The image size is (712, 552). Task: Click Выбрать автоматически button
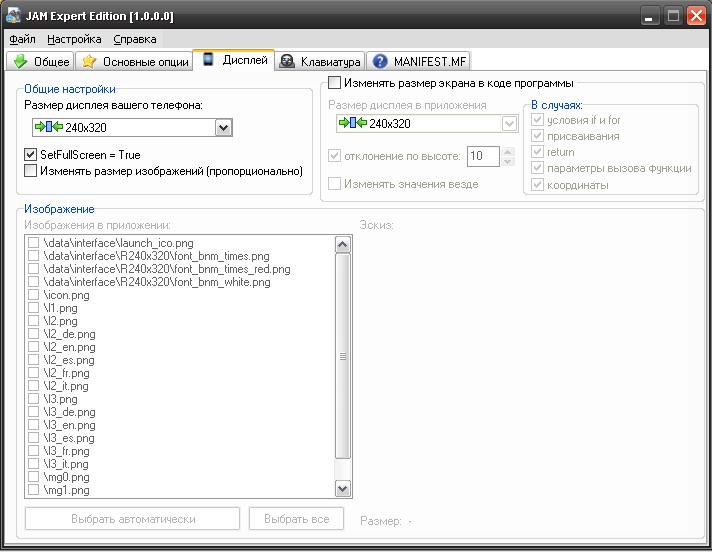[132, 519]
